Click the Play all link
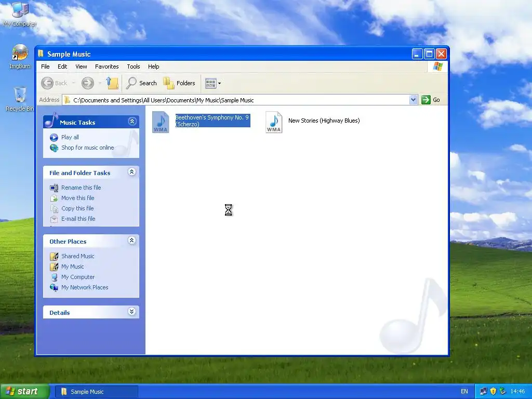Viewport: 532px width, 399px height. tap(70, 137)
